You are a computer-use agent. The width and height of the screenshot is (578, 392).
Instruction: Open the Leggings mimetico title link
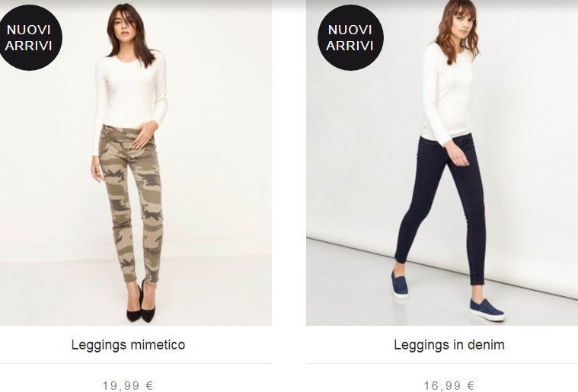(128, 345)
